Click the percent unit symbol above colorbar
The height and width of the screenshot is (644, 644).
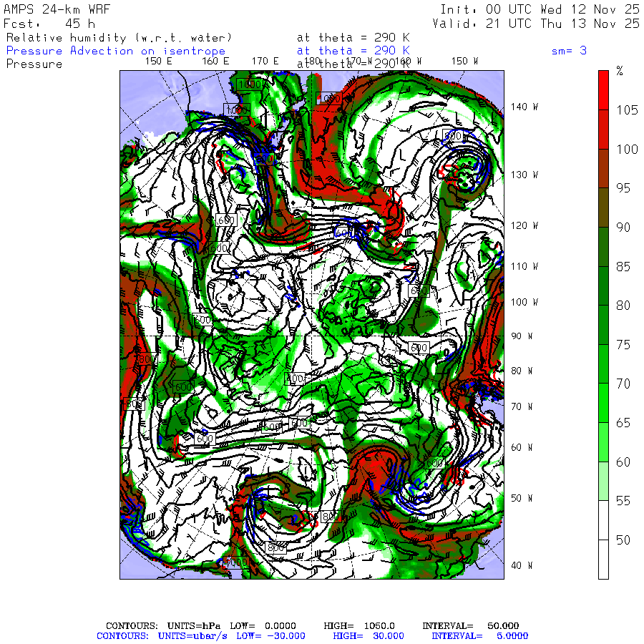click(620, 71)
